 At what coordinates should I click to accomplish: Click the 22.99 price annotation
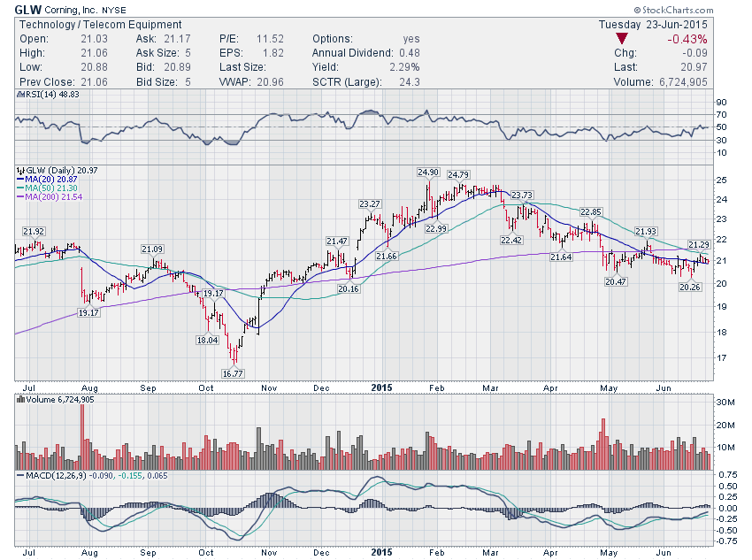pyautogui.click(x=436, y=229)
